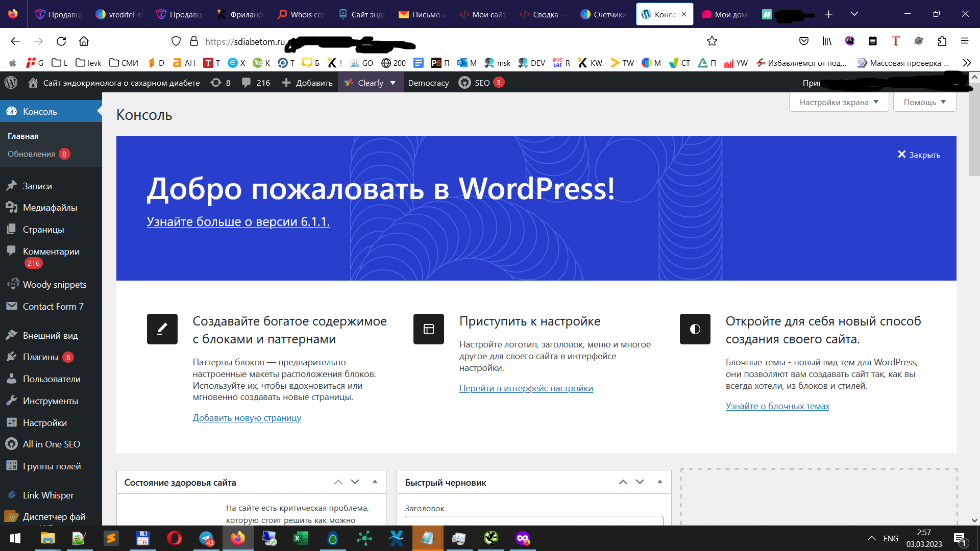Open Узнайте о блочных темах link
The height and width of the screenshot is (551, 980).
click(x=777, y=406)
